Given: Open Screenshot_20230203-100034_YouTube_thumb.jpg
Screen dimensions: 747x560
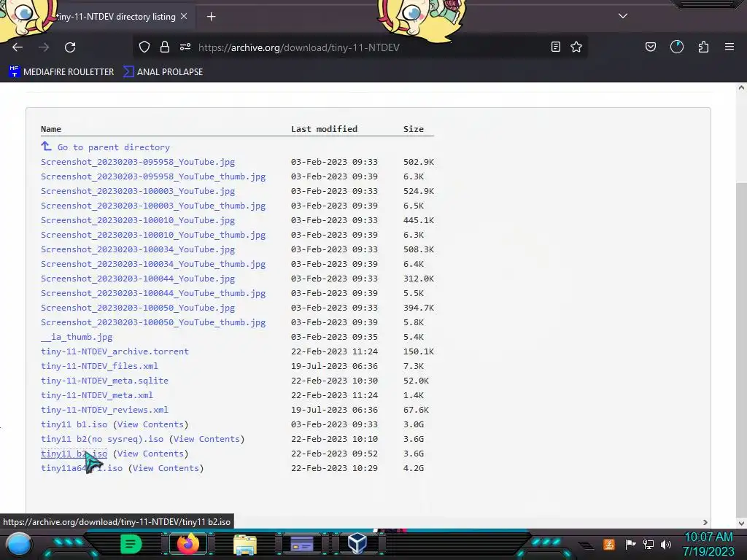Looking at the screenshot, I should [153, 264].
